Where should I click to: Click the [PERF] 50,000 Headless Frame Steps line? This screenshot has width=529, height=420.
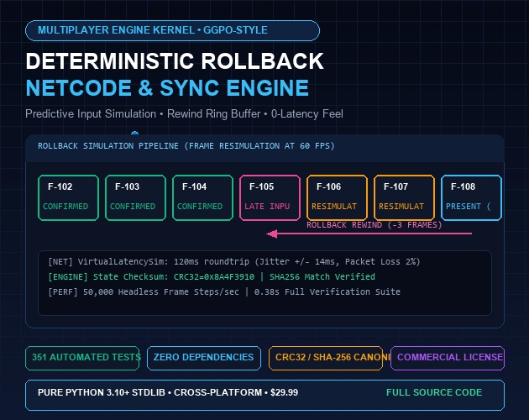[224, 291]
